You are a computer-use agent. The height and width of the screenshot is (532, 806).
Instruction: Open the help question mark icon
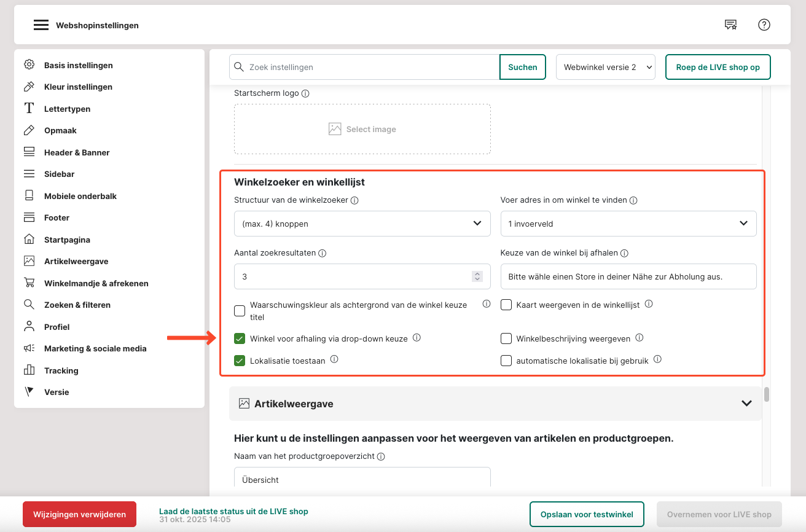[x=764, y=25]
